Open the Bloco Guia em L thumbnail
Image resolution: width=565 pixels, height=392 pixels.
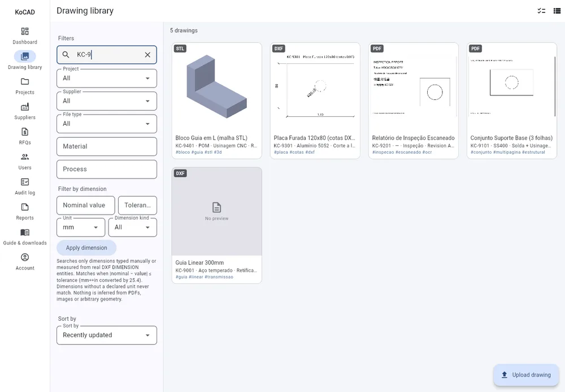(x=216, y=87)
